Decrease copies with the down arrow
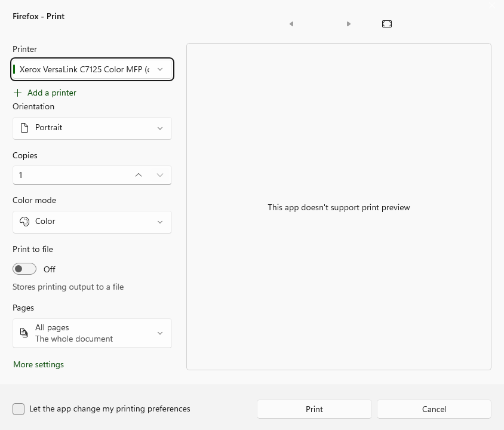The height and width of the screenshot is (430, 504). (160, 175)
